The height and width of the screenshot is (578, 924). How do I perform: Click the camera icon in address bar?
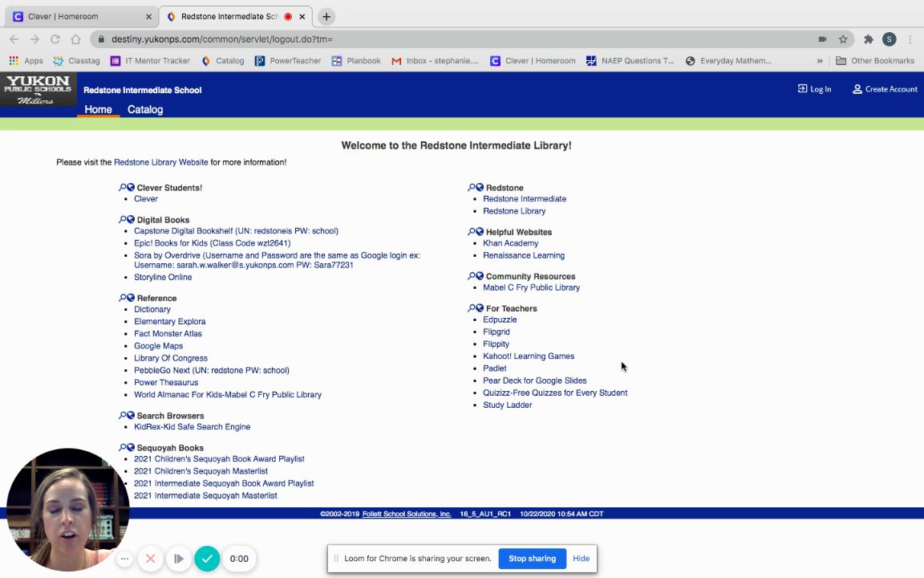point(822,39)
